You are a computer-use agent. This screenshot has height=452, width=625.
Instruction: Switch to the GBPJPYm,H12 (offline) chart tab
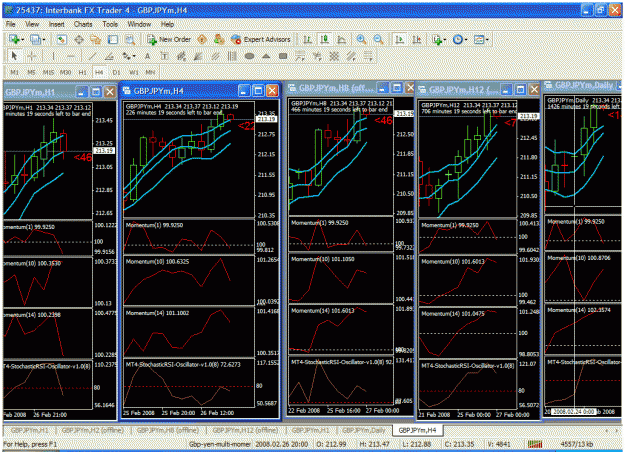(x=245, y=430)
